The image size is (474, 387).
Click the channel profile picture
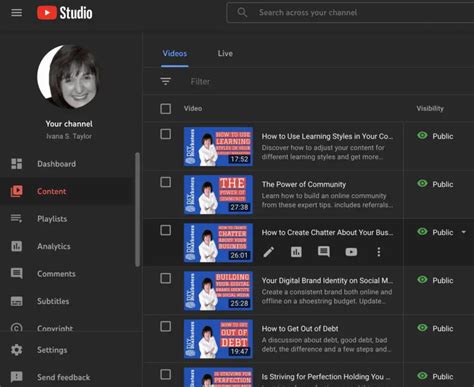click(69, 77)
